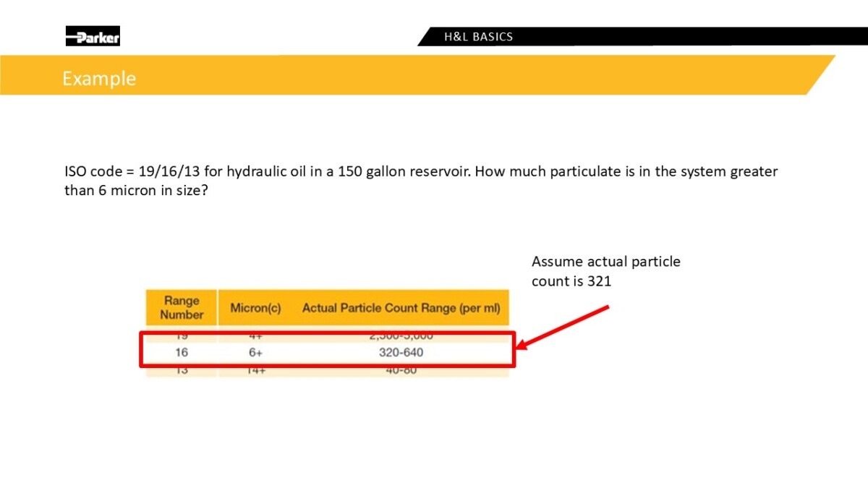Click the 14+ micron cell
This screenshot has height=488, width=868.
point(255,371)
